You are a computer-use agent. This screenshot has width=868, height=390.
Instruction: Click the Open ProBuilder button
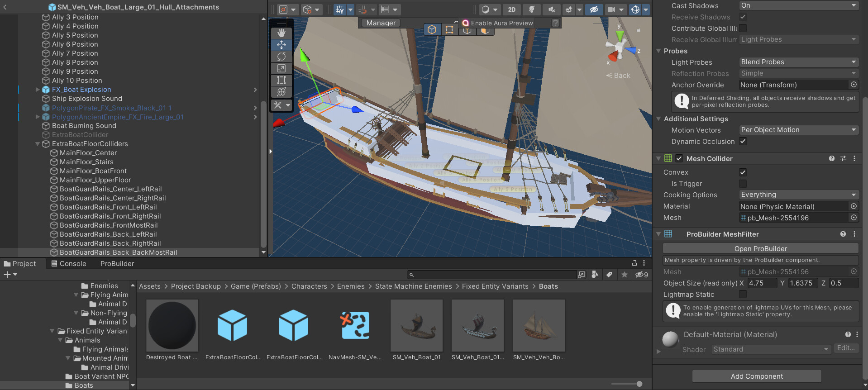point(760,249)
